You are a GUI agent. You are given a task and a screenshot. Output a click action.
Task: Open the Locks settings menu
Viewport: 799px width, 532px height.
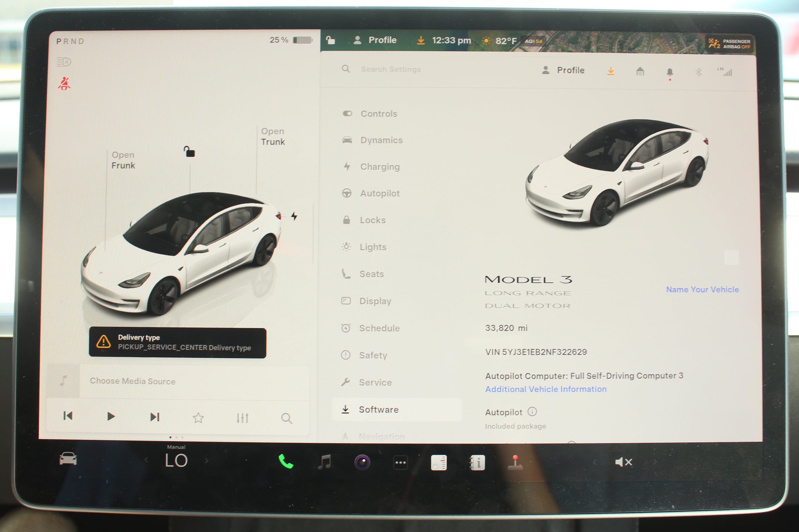[x=364, y=220]
